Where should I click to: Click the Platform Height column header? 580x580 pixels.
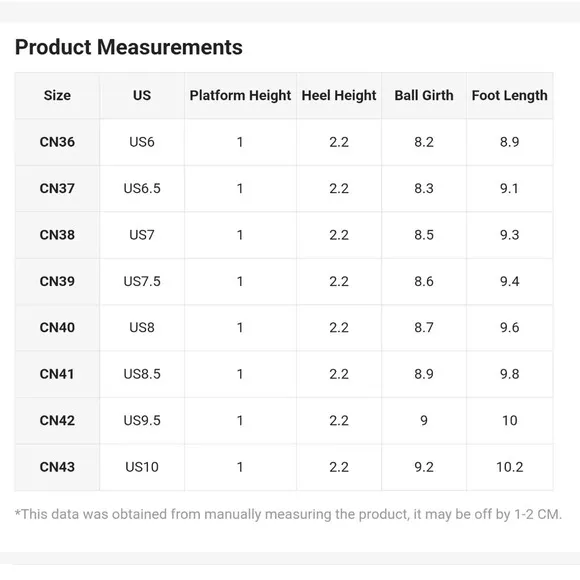tap(240, 95)
